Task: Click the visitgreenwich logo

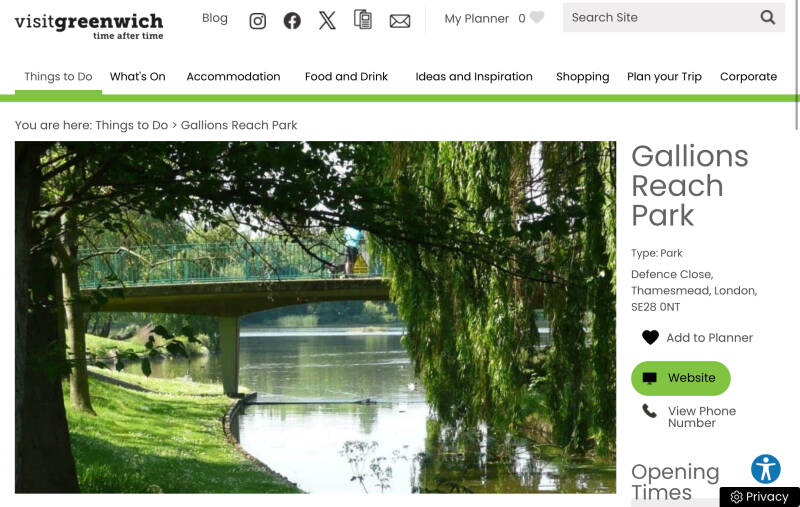Action: [x=89, y=27]
